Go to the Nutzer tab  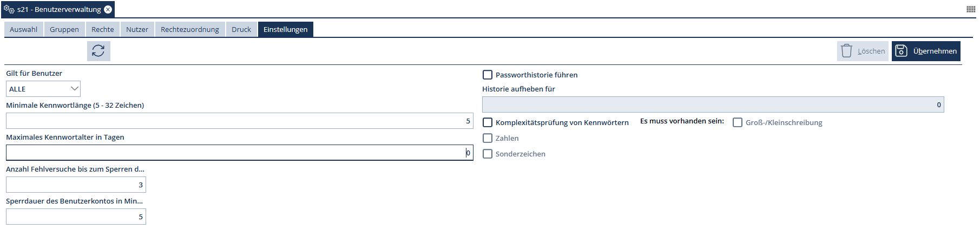137,29
